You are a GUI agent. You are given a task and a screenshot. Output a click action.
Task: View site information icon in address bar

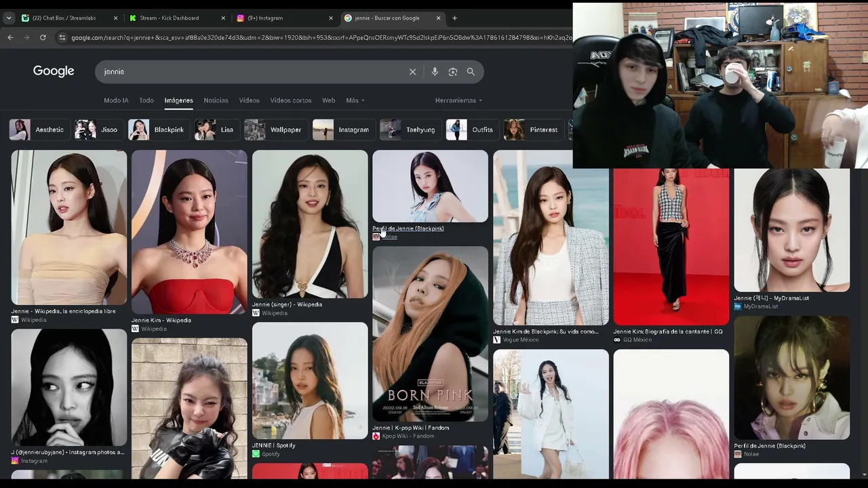click(62, 37)
